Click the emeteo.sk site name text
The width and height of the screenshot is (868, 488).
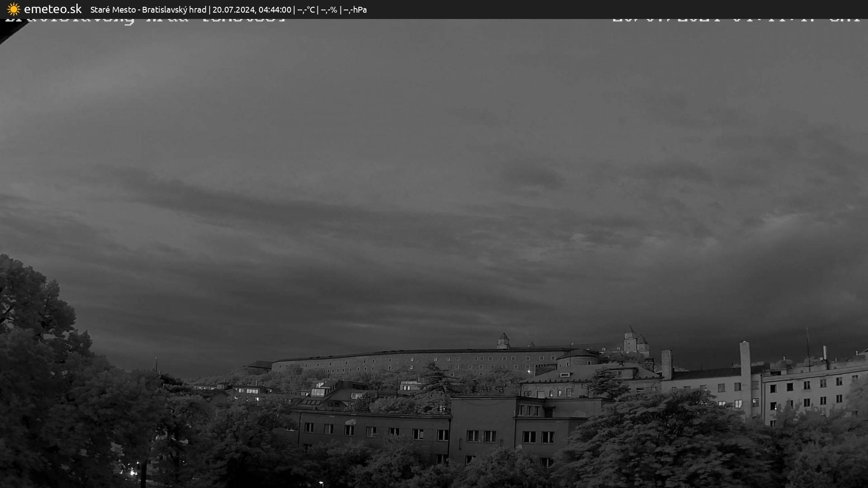coord(52,9)
